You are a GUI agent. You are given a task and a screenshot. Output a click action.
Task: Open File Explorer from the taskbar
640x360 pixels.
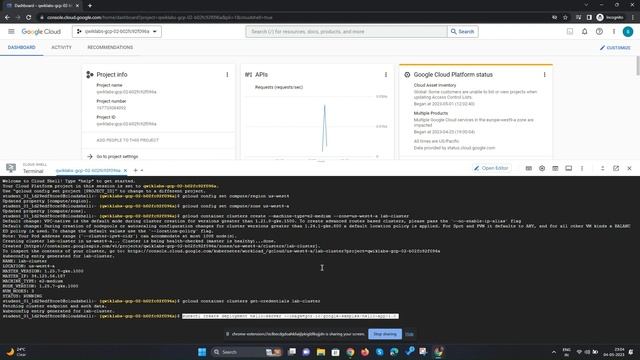coord(321,352)
